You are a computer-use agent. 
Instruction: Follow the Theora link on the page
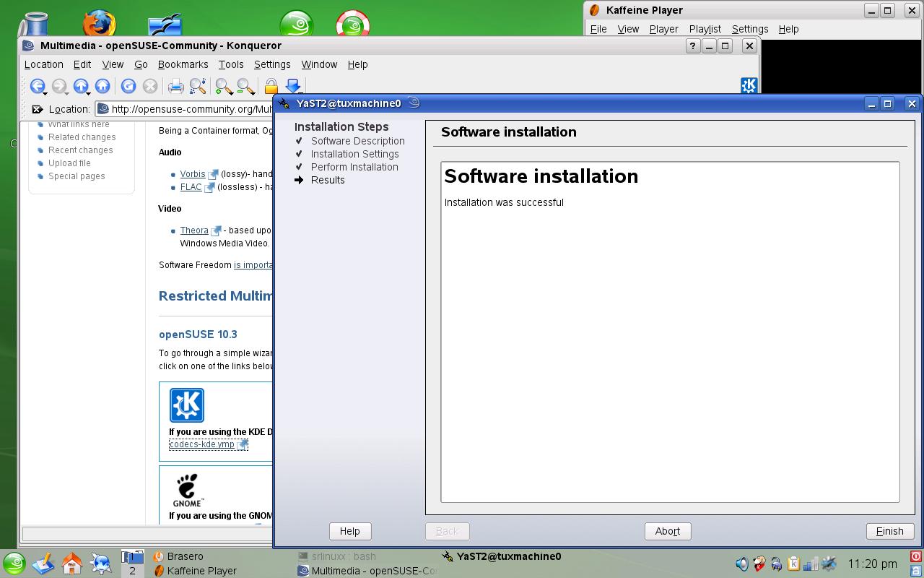(x=194, y=230)
